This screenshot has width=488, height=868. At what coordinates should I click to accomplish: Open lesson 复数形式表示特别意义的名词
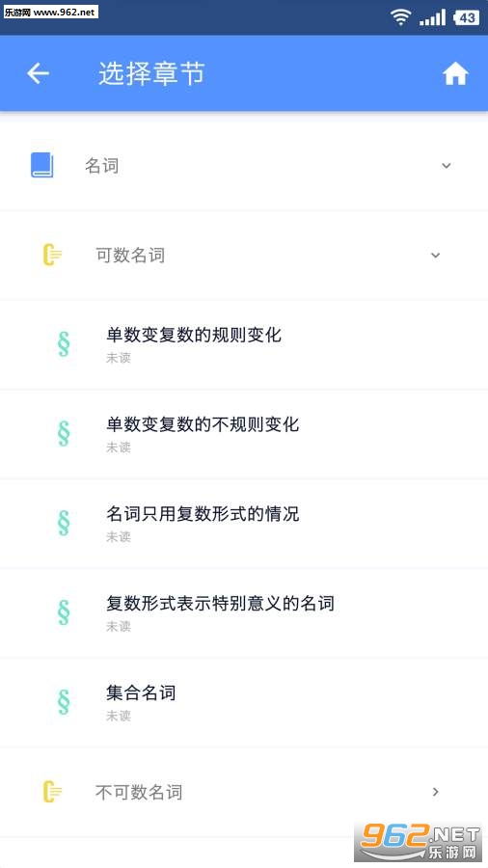click(244, 613)
